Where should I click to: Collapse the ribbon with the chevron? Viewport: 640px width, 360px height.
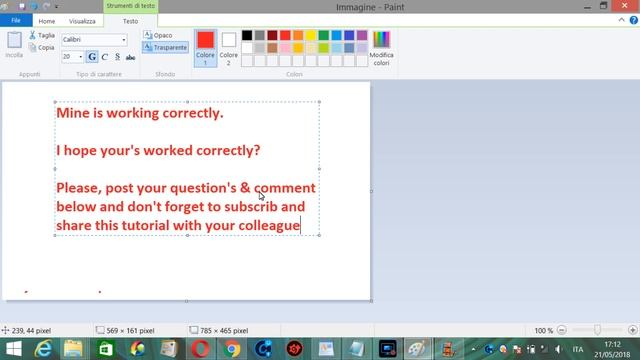click(x=621, y=20)
